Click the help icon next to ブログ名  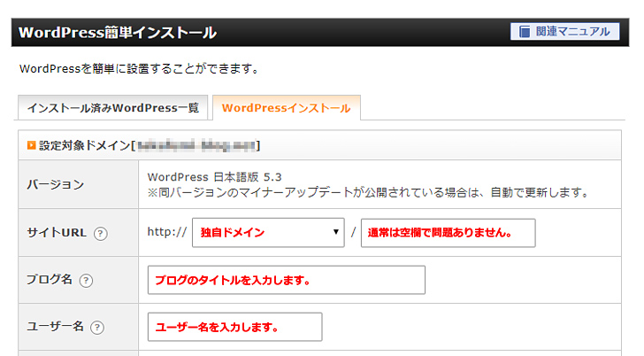86,281
